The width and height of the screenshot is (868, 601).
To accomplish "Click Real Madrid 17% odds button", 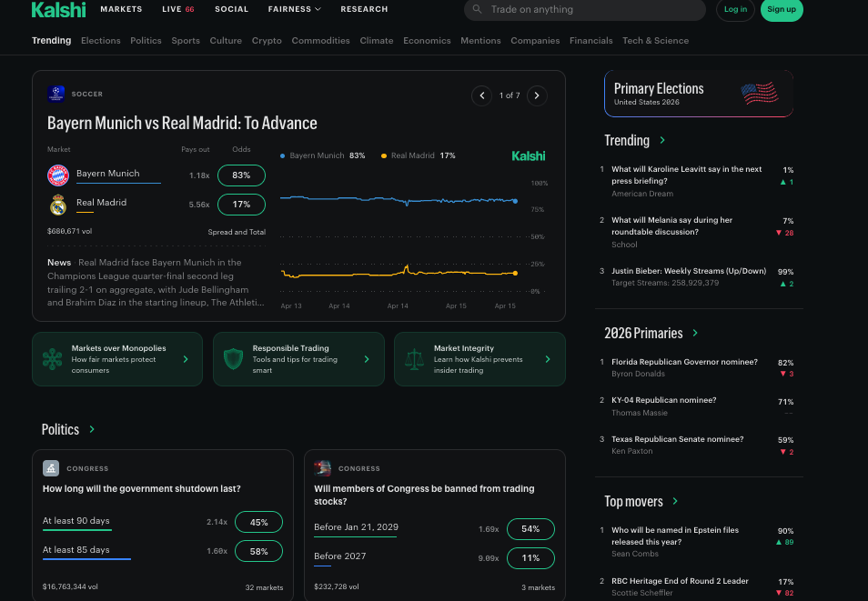I will (241, 205).
